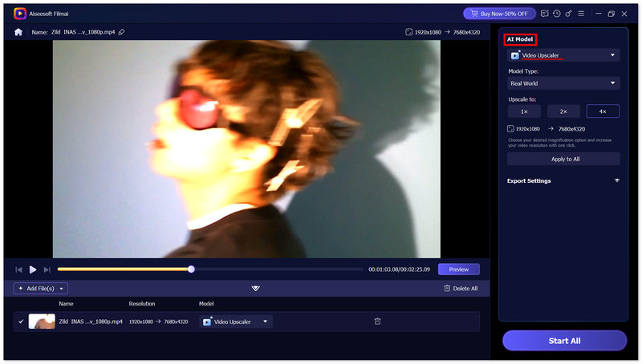The image size is (642, 364).
Task: Open the history clock icon
Action: (557, 14)
